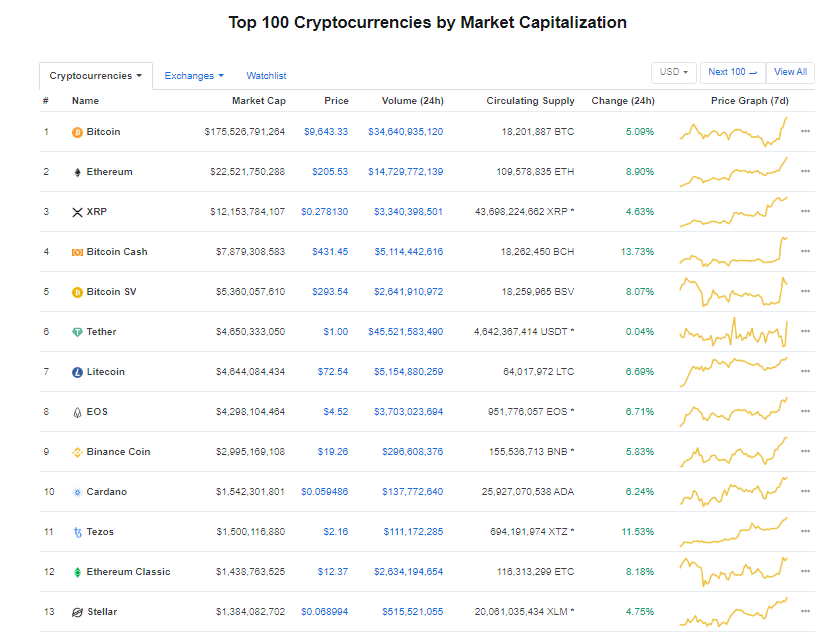Open the more-options ellipsis for EOS
Image resolution: width=839 pixels, height=633 pixels.
pyautogui.click(x=805, y=411)
